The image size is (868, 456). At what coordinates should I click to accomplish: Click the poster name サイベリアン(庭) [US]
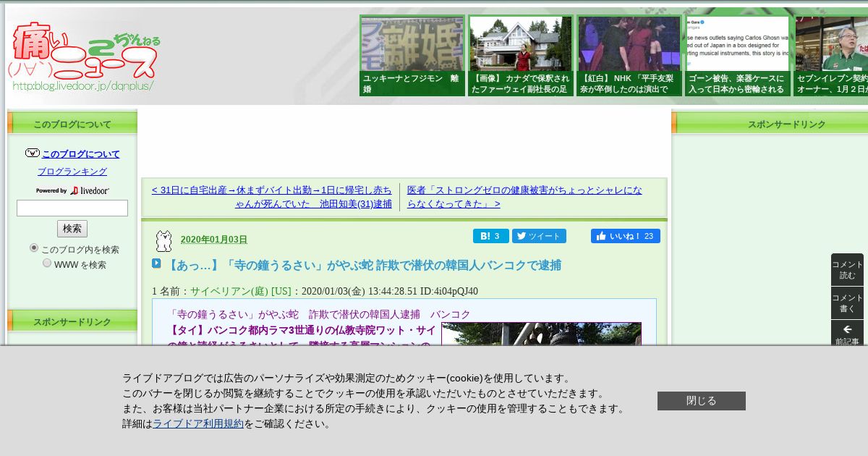click(241, 291)
